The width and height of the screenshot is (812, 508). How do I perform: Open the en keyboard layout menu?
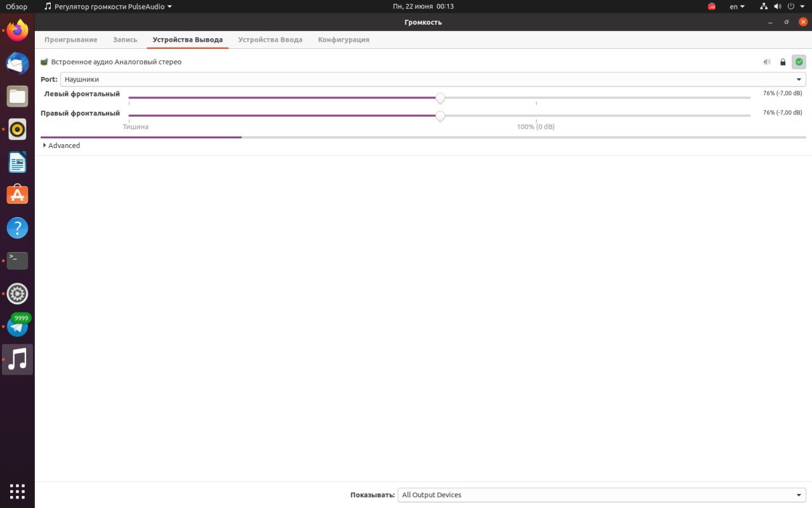coord(737,6)
